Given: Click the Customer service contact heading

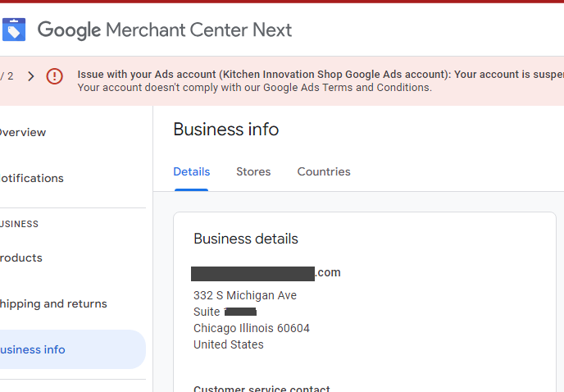Looking at the screenshot, I should pos(262,389).
